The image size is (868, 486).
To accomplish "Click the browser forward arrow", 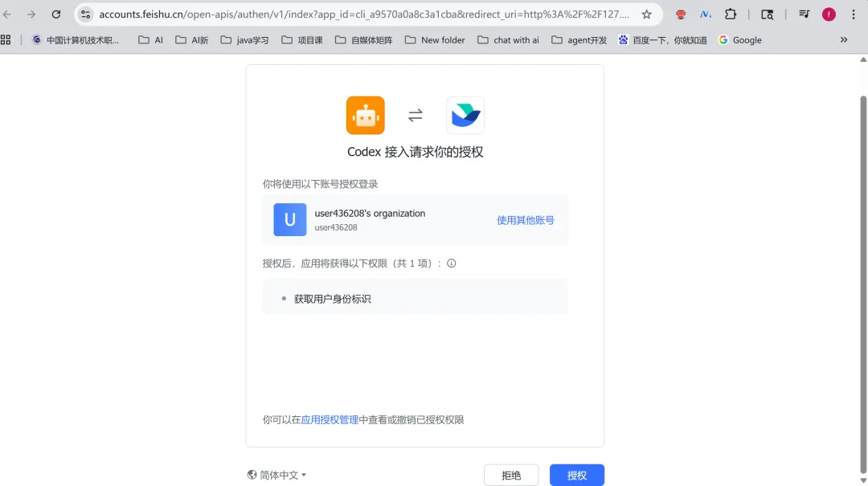I will click(x=31, y=14).
